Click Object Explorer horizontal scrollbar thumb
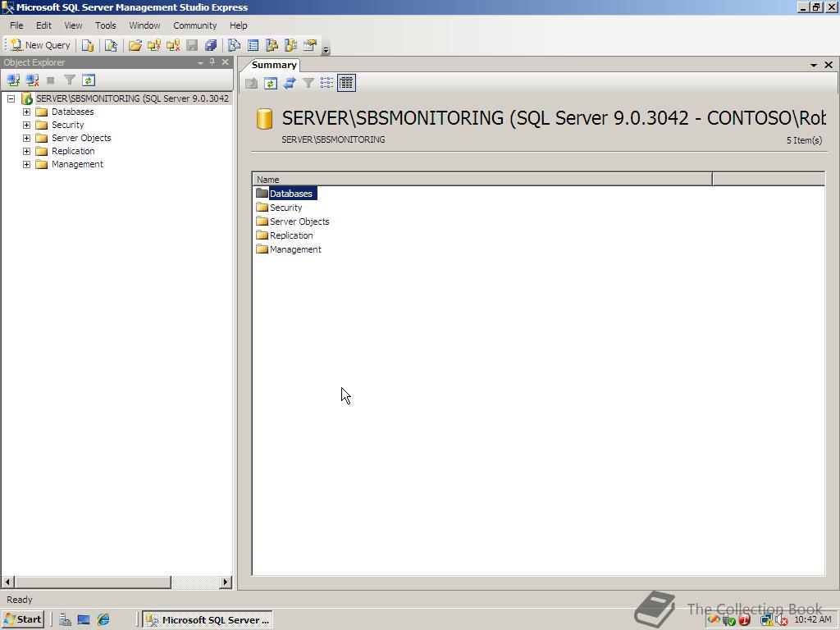The image size is (840, 630). (x=92, y=582)
